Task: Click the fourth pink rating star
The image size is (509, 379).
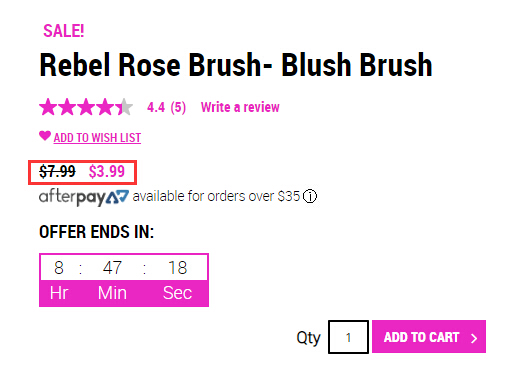Action: click(x=105, y=107)
